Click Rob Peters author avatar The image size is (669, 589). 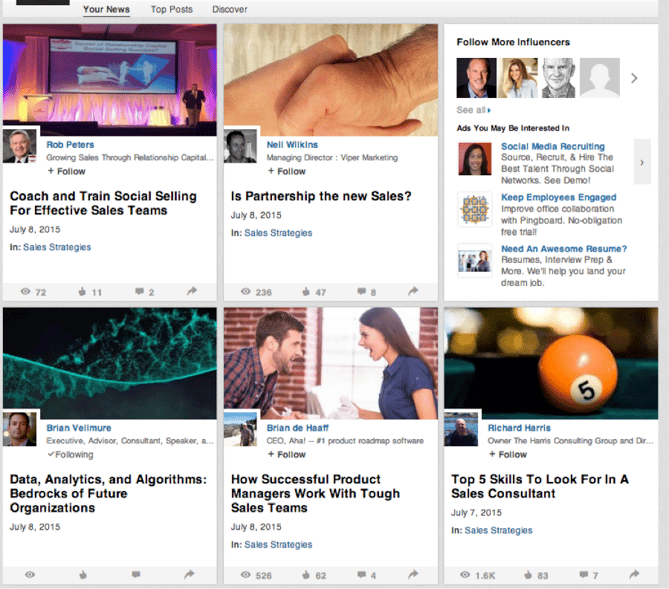pyautogui.click(x=20, y=146)
